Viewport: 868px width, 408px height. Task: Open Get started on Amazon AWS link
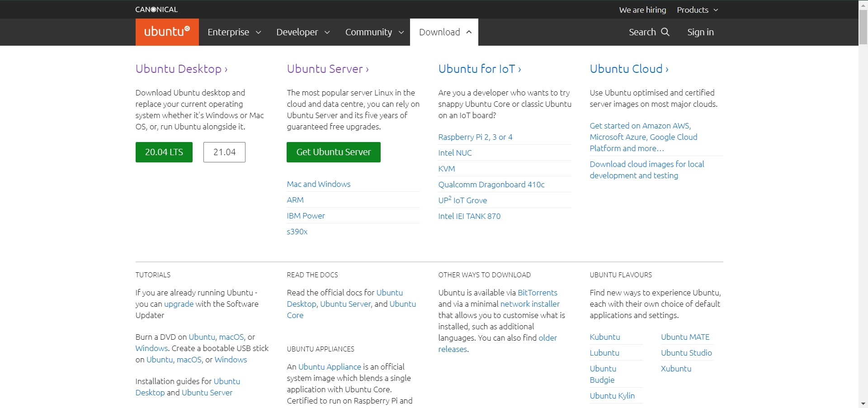pos(643,137)
